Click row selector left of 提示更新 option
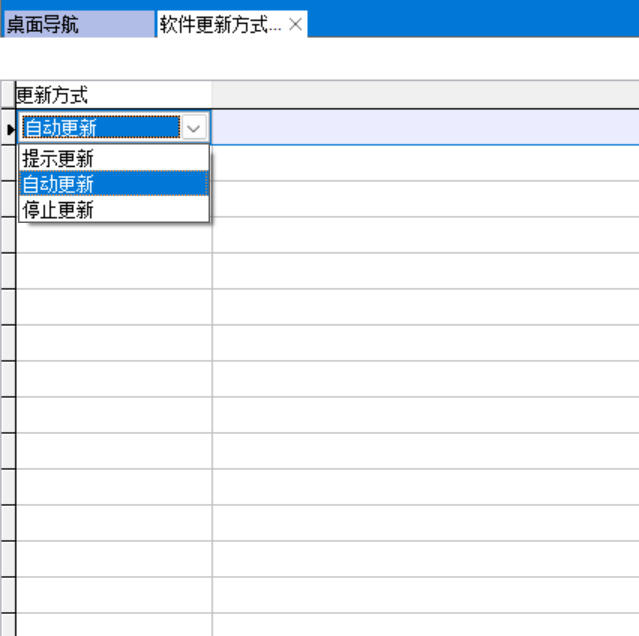This screenshot has width=639, height=636. (x=8, y=163)
